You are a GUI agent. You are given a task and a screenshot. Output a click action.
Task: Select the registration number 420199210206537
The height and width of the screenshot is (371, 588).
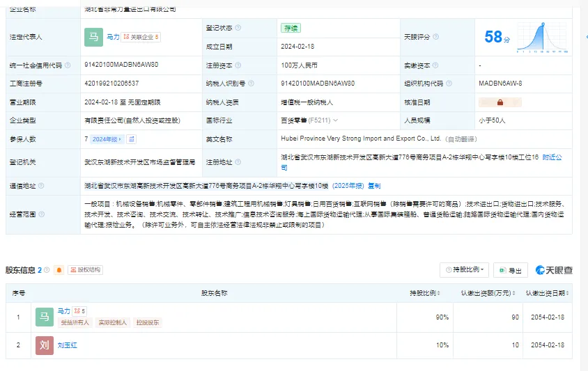click(111, 84)
